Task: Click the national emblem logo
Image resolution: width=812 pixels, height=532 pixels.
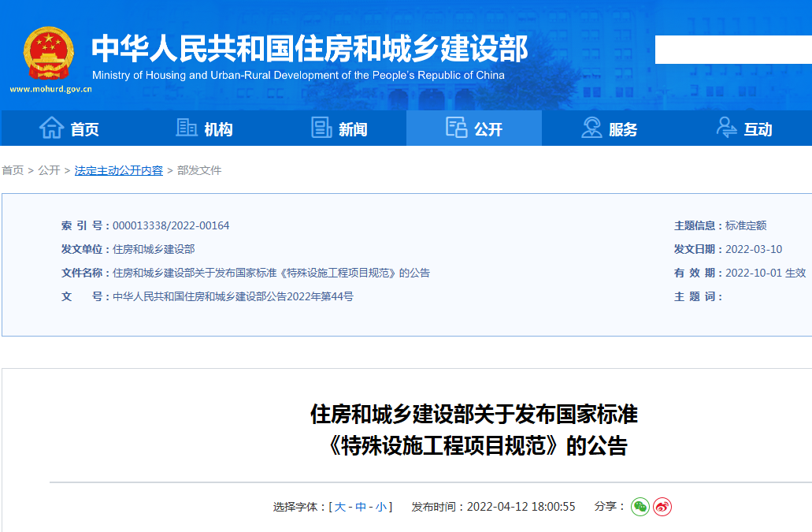Action: coord(49,54)
